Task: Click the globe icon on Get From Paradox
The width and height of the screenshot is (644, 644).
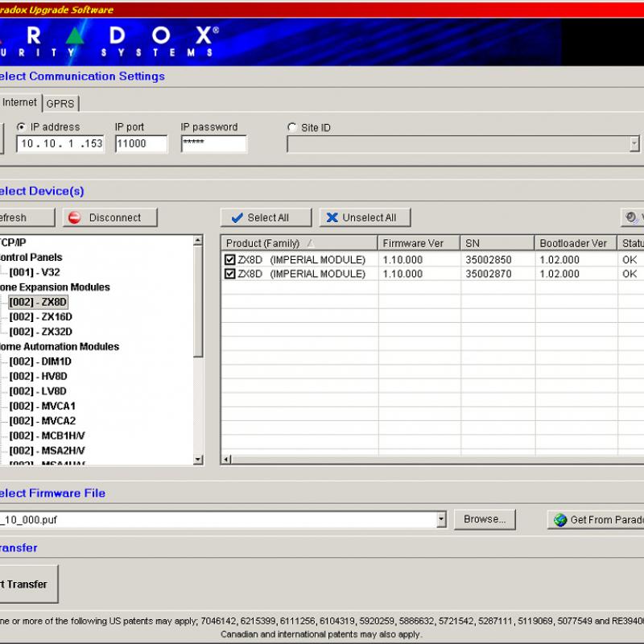Action: 560,520
